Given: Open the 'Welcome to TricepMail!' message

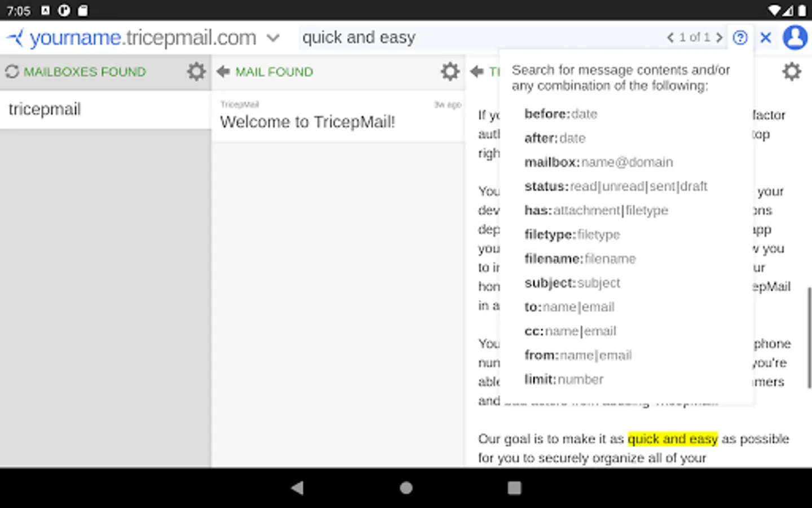Looking at the screenshot, I should pyautogui.click(x=338, y=116).
